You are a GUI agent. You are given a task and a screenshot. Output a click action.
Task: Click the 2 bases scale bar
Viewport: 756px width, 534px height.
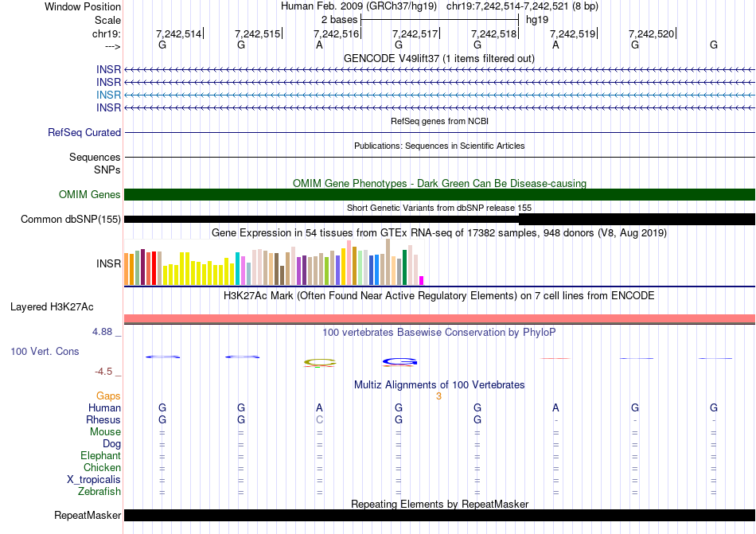coord(439,20)
